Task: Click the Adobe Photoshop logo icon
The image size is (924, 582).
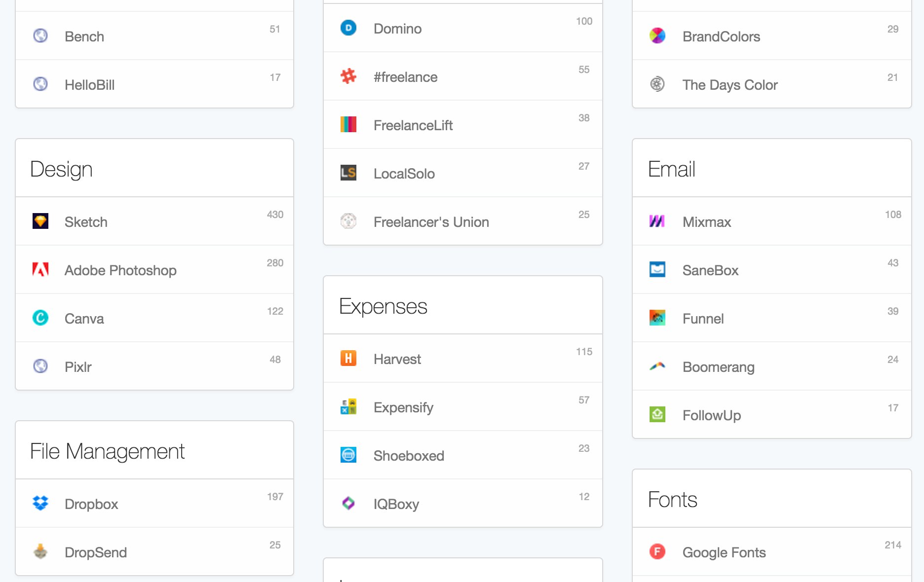Action: (40, 269)
